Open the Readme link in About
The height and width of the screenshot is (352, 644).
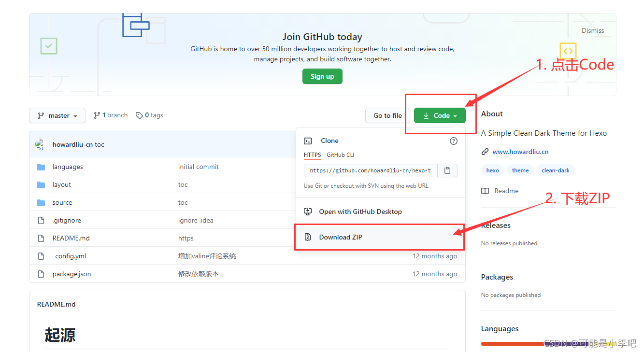[x=506, y=191]
